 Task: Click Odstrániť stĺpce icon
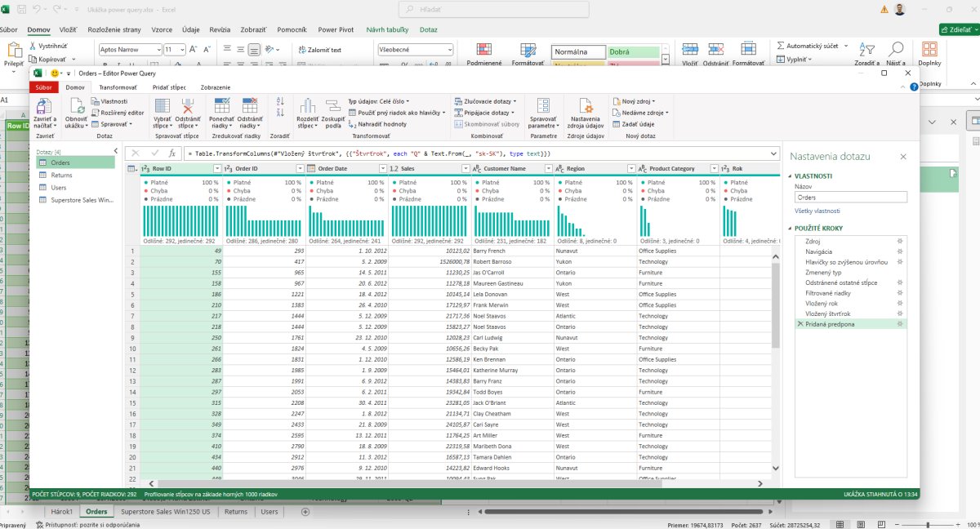[x=187, y=106]
